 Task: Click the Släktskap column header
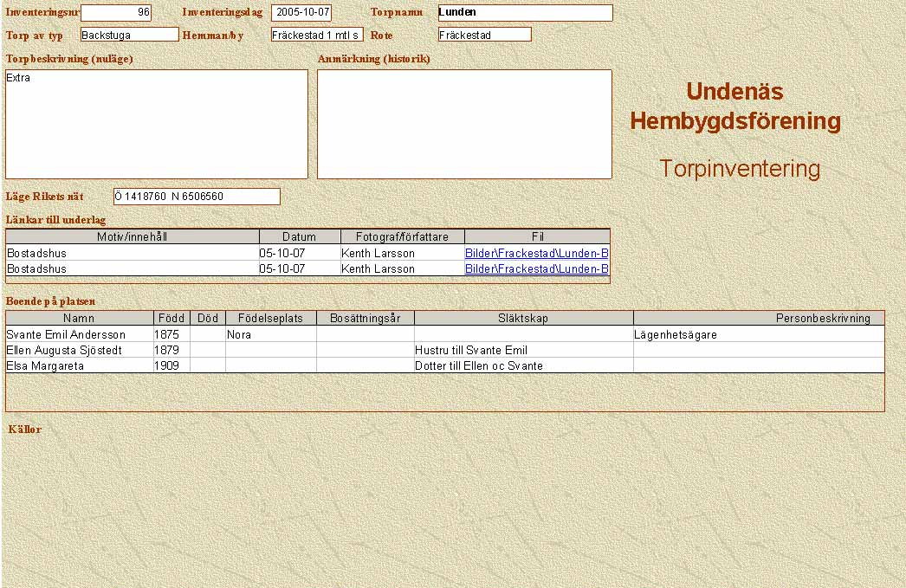[x=523, y=318]
